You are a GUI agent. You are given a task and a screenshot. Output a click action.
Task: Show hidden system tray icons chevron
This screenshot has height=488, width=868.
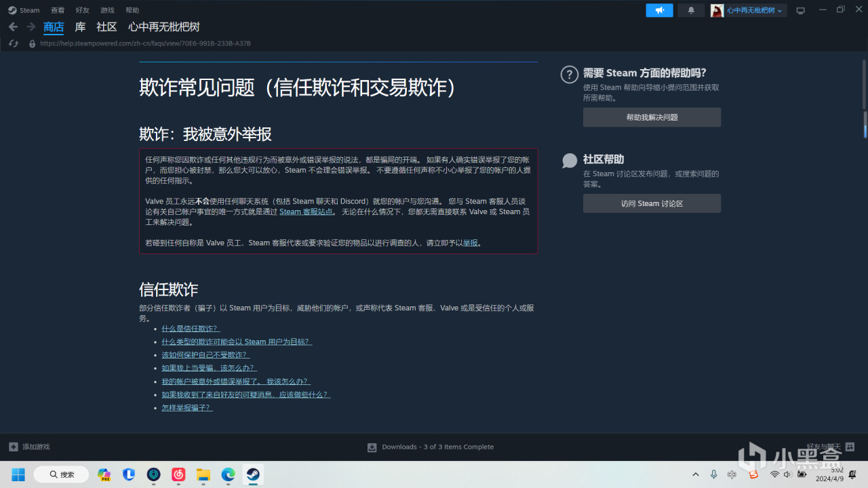[x=695, y=474]
